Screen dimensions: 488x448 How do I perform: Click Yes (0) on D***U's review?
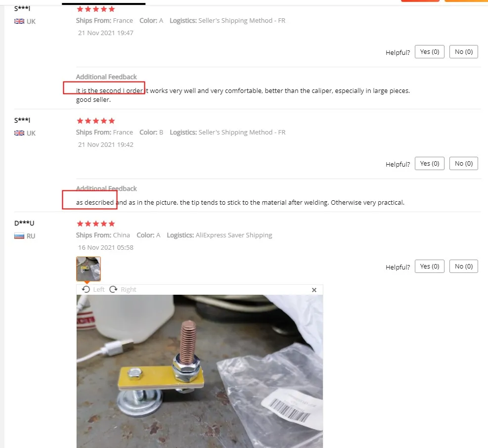pyautogui.click(x=430, y=266)
